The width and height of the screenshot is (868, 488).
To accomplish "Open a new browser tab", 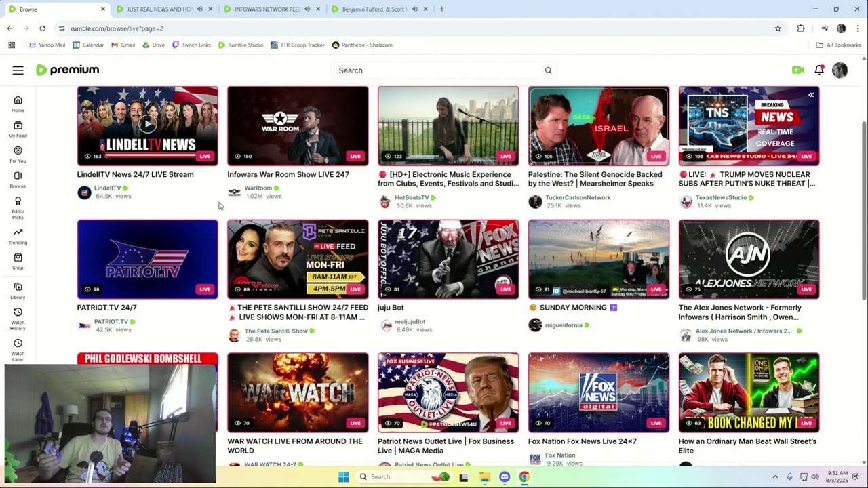I will [x=441, y=9].
